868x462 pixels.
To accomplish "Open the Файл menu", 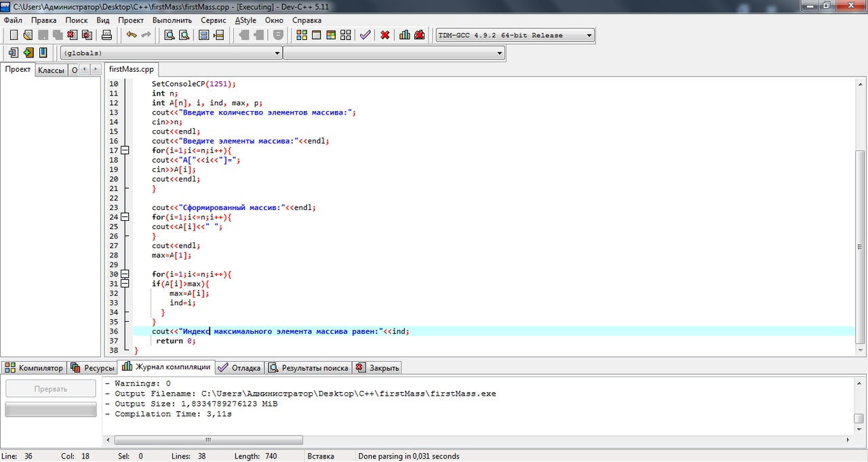I will pyautogui.click(x=13, y=20).
